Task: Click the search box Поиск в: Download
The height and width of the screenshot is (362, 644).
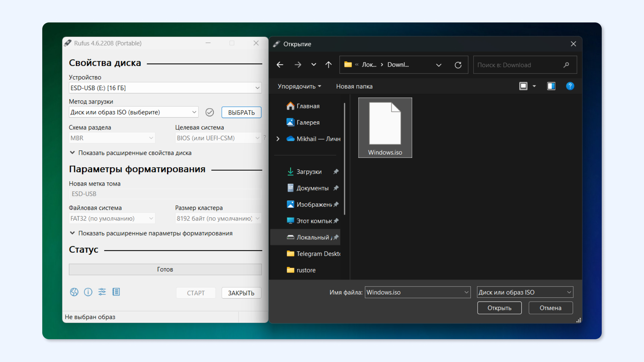Action: [525, 65]
